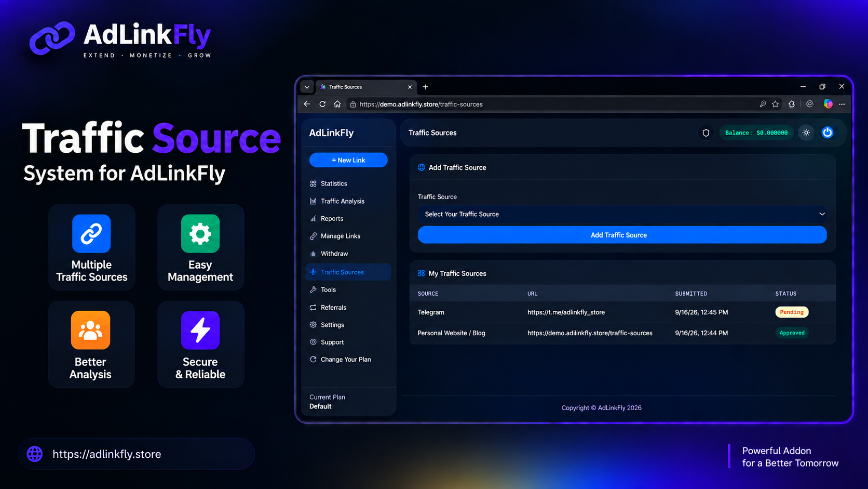
Task: Select Traffic Sources sidebar item
Action: point(348,272)
